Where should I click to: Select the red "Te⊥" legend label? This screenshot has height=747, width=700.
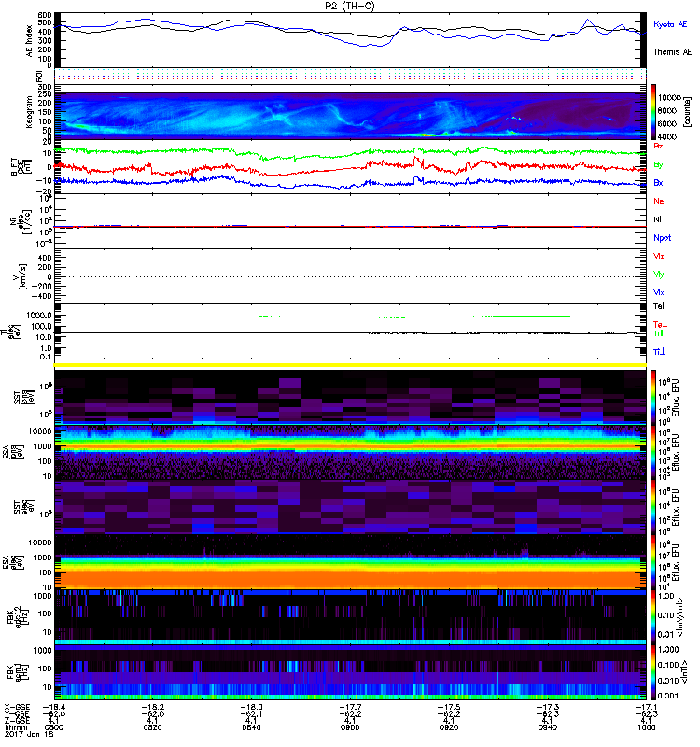point(661,324)
